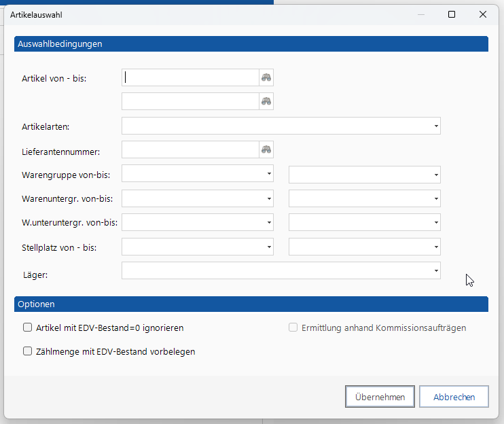Focus the Lieferantennummer input field
504x424 pixels.
tap(190, 149)
